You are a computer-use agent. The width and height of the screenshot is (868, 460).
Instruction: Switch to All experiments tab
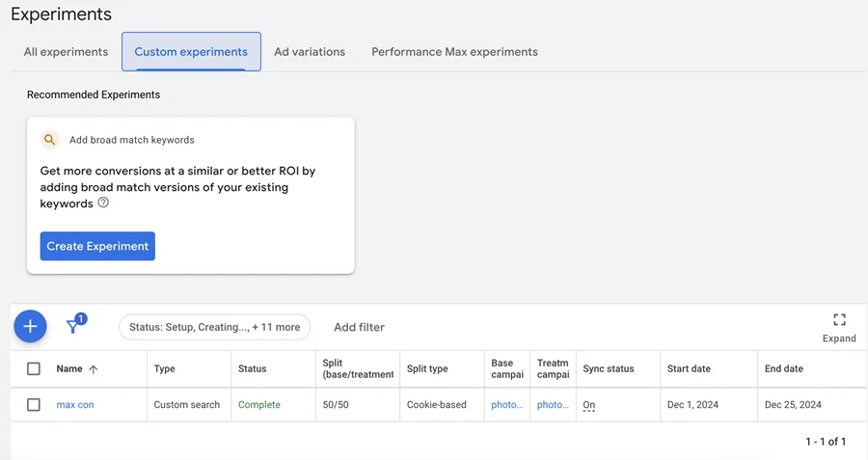click(66, 51)
